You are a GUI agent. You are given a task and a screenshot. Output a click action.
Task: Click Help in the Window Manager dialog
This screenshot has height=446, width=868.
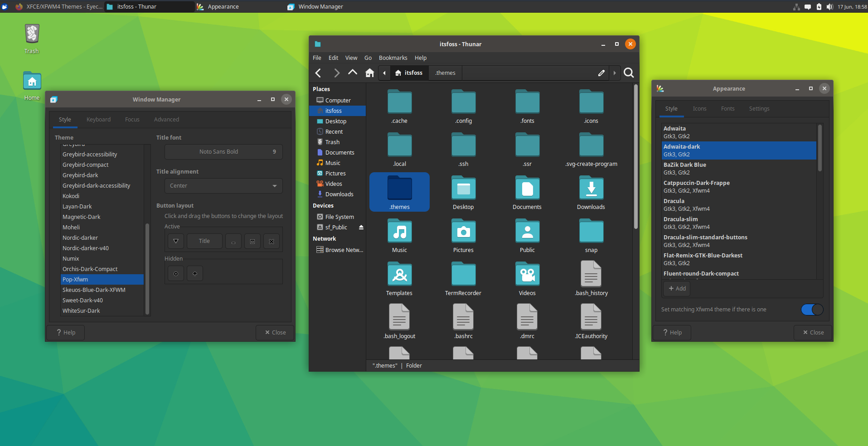click(x=66, y=332)
